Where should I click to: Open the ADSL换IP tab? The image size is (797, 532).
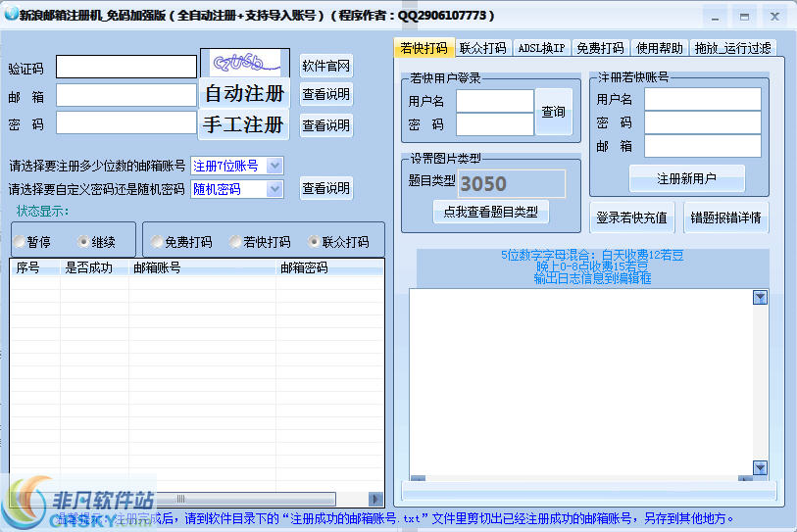[x=541, y=48]
